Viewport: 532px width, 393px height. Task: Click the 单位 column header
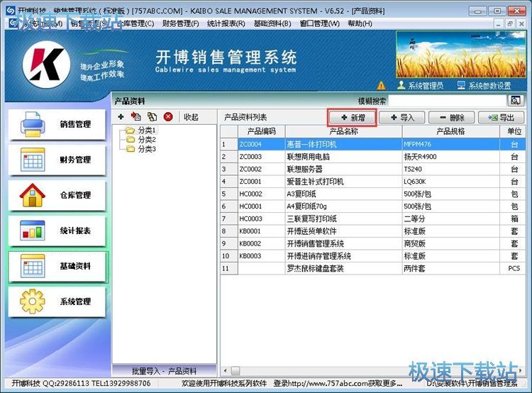514,131
